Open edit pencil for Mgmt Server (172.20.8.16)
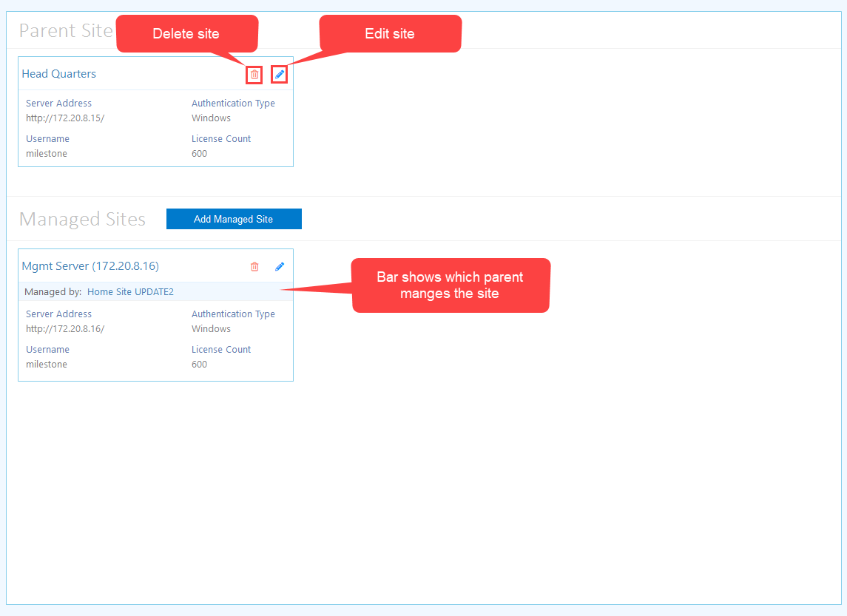This screenshot has width=847, height=616. (x=280, y=267)
